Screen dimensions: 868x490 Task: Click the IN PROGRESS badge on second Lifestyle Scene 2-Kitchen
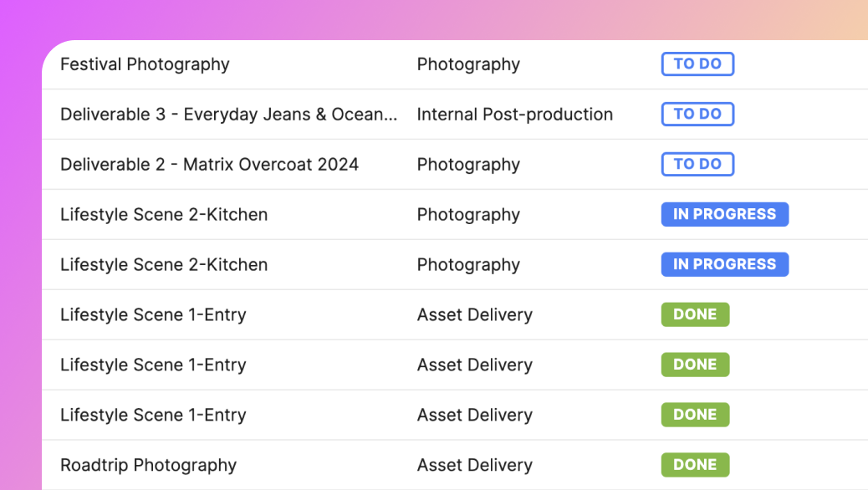pyautogui.click(x=724, y=264)
